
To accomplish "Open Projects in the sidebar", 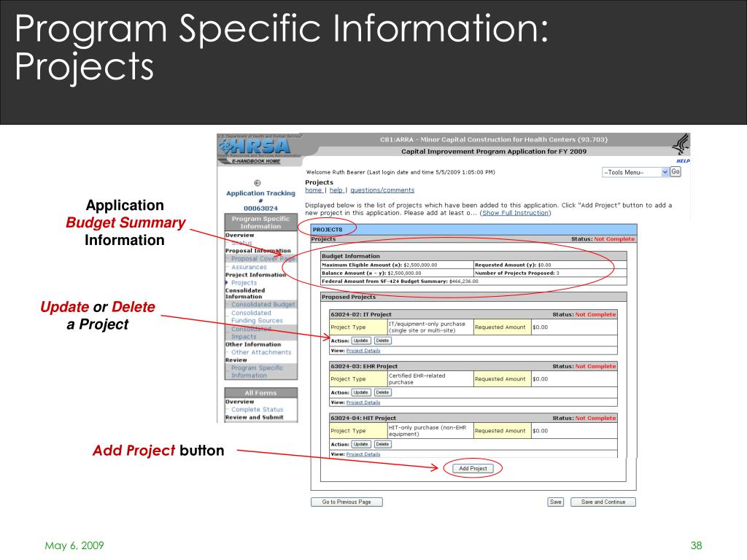I will tap(244, 282).
